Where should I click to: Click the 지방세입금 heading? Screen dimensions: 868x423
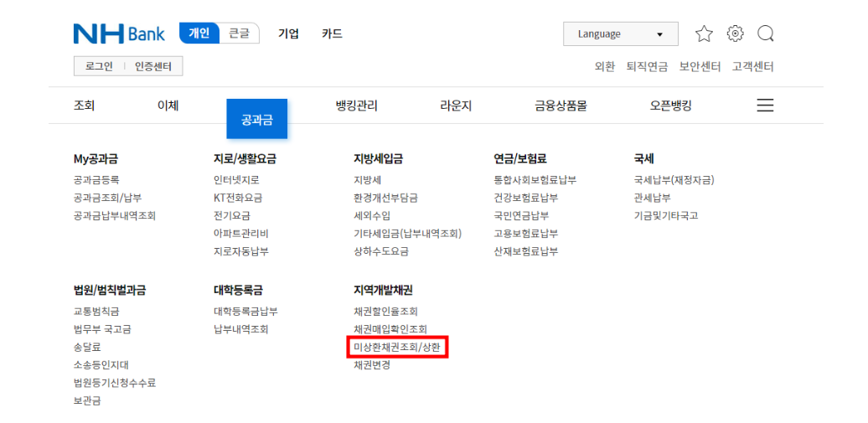[379, 159]
